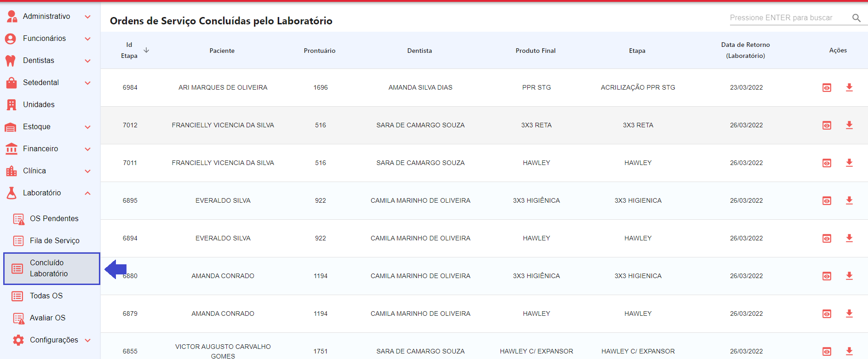Expand the Financeiro section chevron
Screen dimensions: 868x359
pos(87,149)
